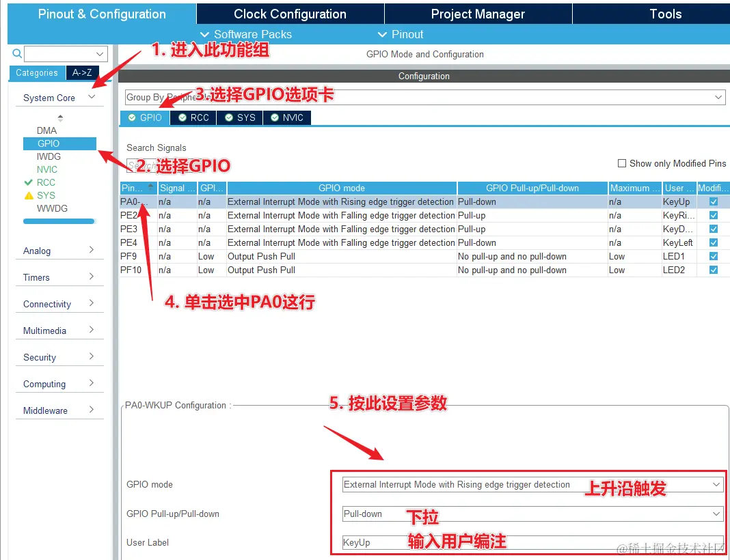The width and height of the screenshot is (730, 560).
Task: Toggle Show only Modified Pins checkbox
Action: click(621, 163)
